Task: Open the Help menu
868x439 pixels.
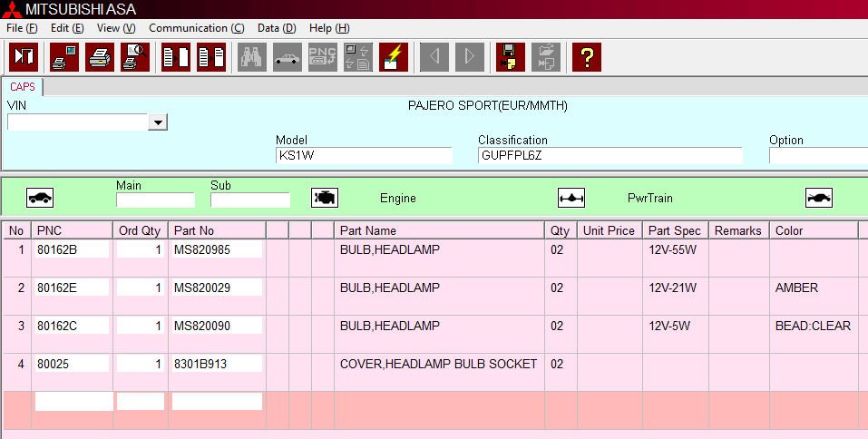Action: 329,28
